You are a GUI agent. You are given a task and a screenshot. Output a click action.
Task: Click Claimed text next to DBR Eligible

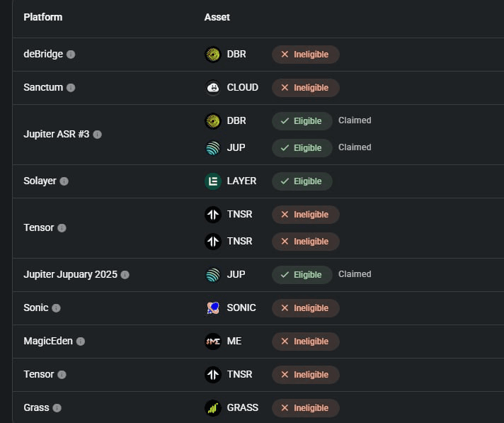tap(355, 120)
